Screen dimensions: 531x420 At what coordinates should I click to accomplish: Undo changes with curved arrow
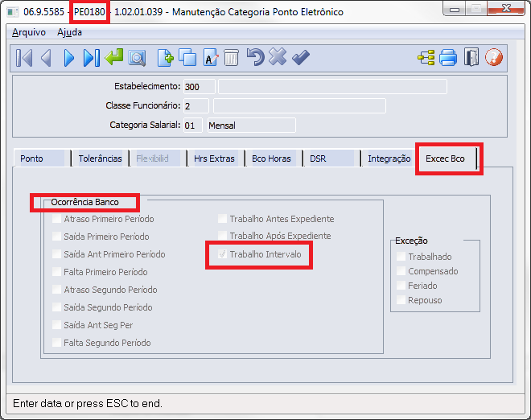pos(255,56)
